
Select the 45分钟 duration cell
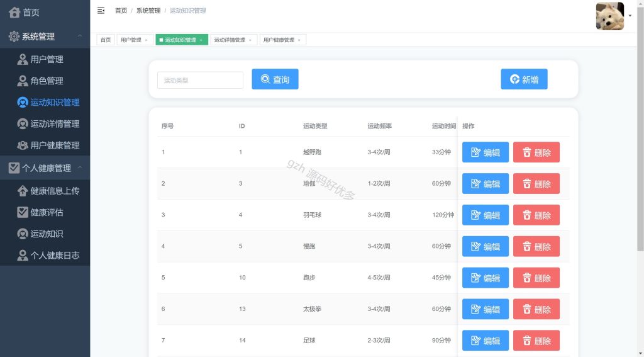click(x=441, y=278)
